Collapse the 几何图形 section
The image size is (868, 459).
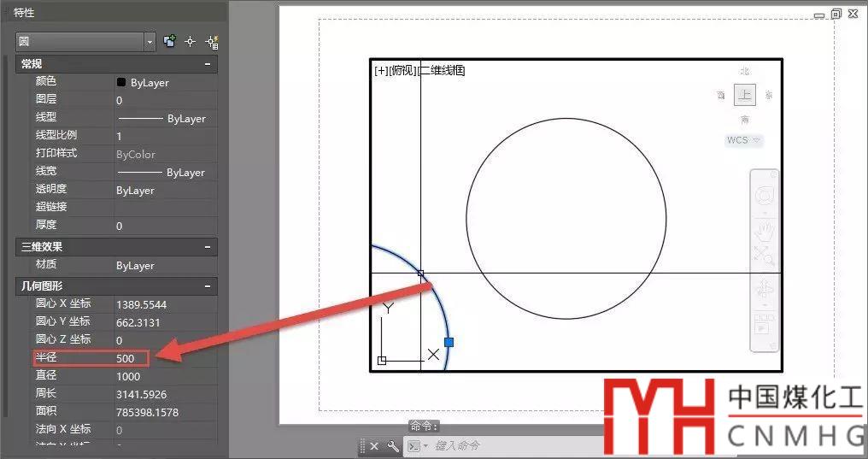tap(208, 286)
